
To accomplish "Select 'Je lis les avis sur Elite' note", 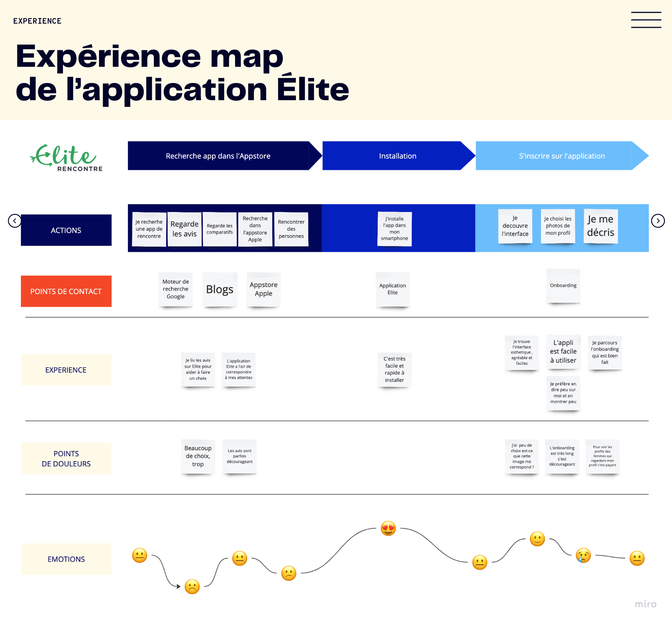I will pos(198,370).
